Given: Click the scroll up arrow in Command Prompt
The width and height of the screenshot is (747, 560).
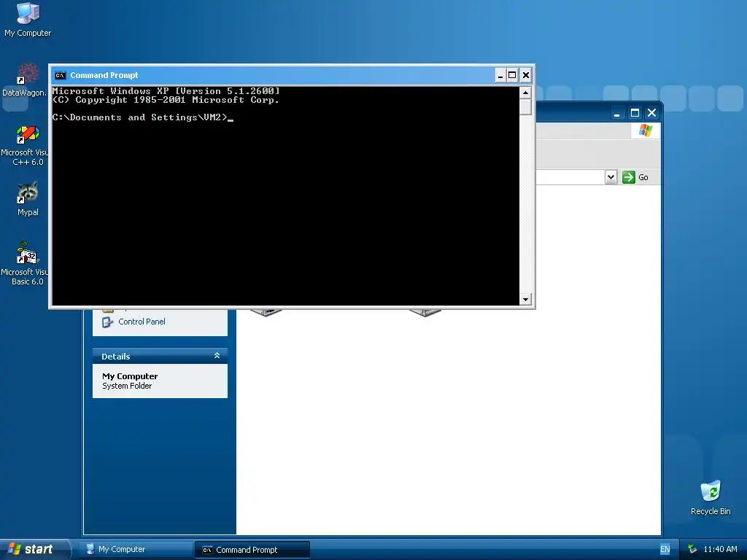Looking at the screenshot, I should coord(525,93).
